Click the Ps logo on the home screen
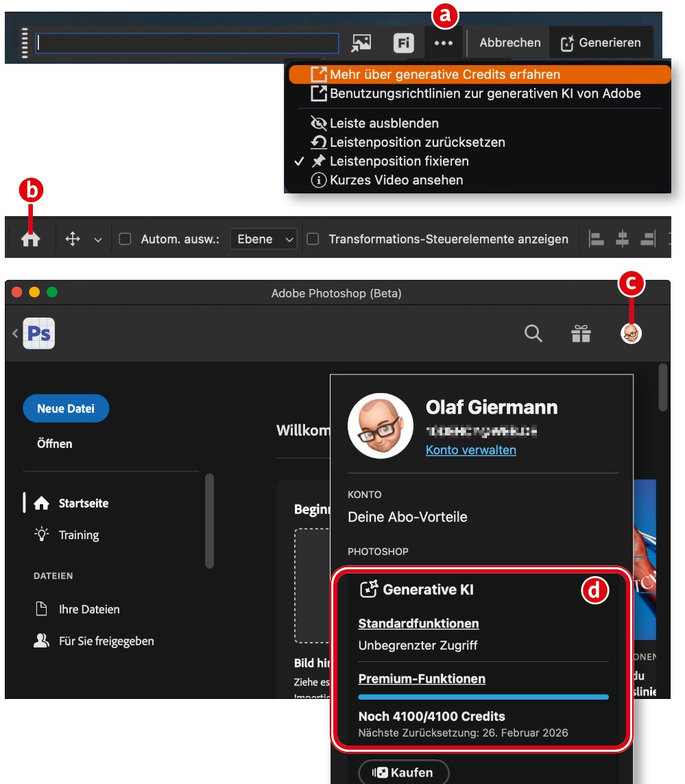This screenshot has height=784, width=685. point(39,333)
